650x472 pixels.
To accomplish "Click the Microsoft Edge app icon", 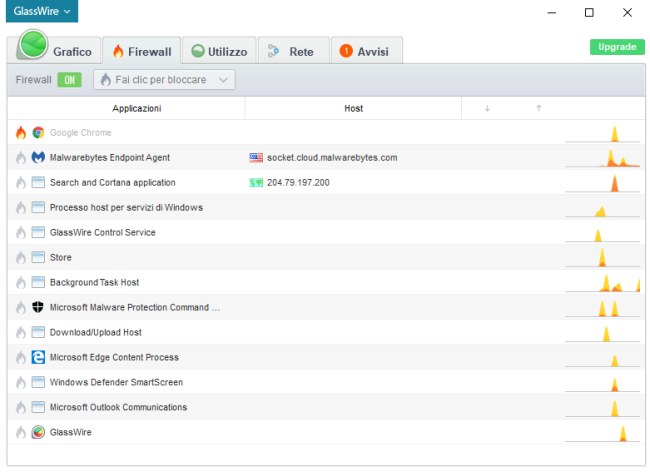I will [x=38, y=357].
